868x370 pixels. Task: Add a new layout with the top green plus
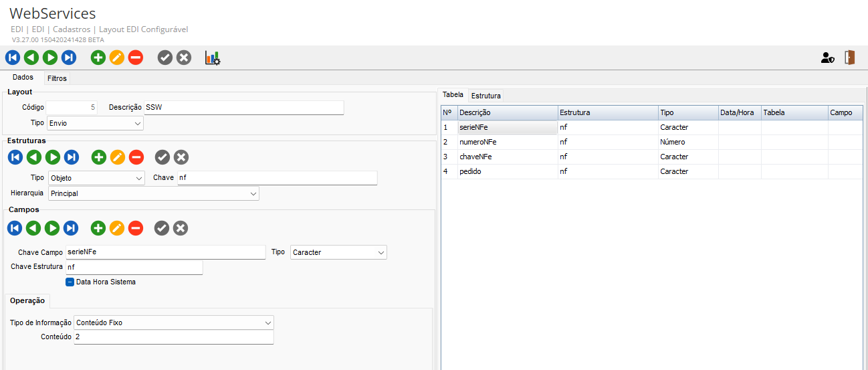tap(98, 58)
